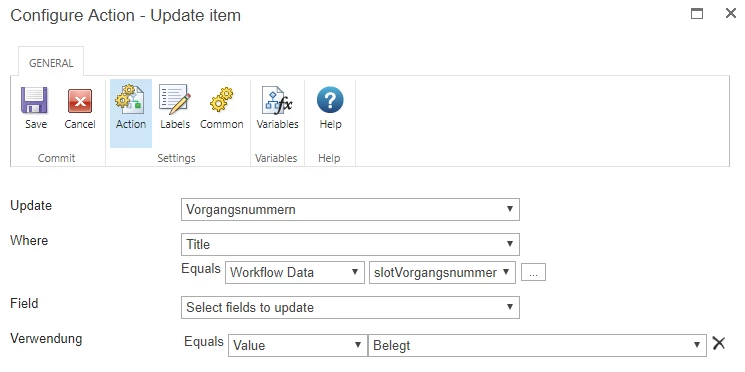Open the Variables fx icon
This screenshot has width=745, height=372.
tap(277, 100)
